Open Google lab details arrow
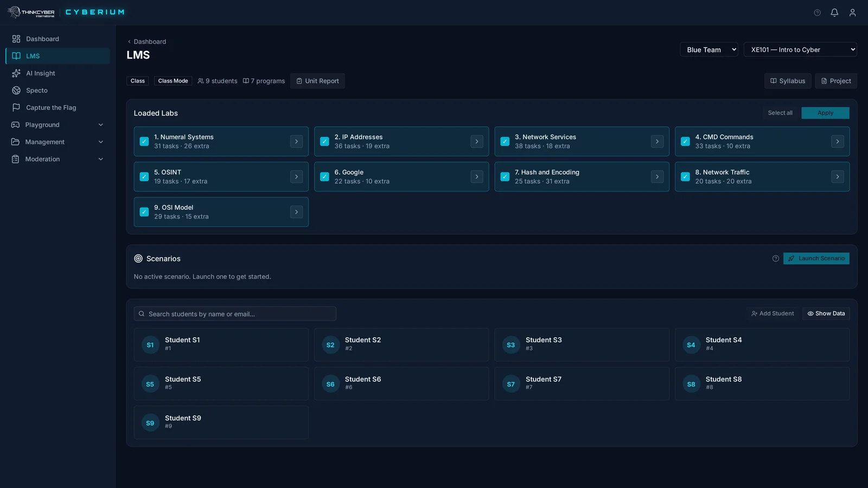 (x=477, y=177)
